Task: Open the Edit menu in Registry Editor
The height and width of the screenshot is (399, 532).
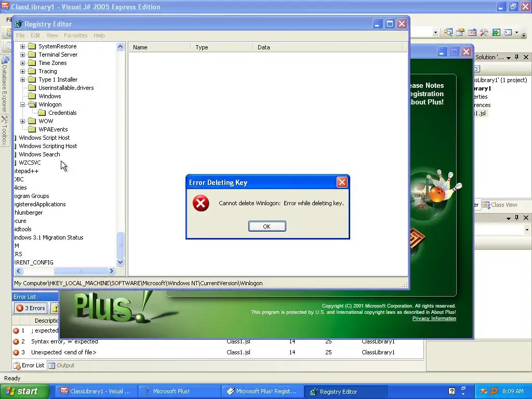Action: (35, 35)
